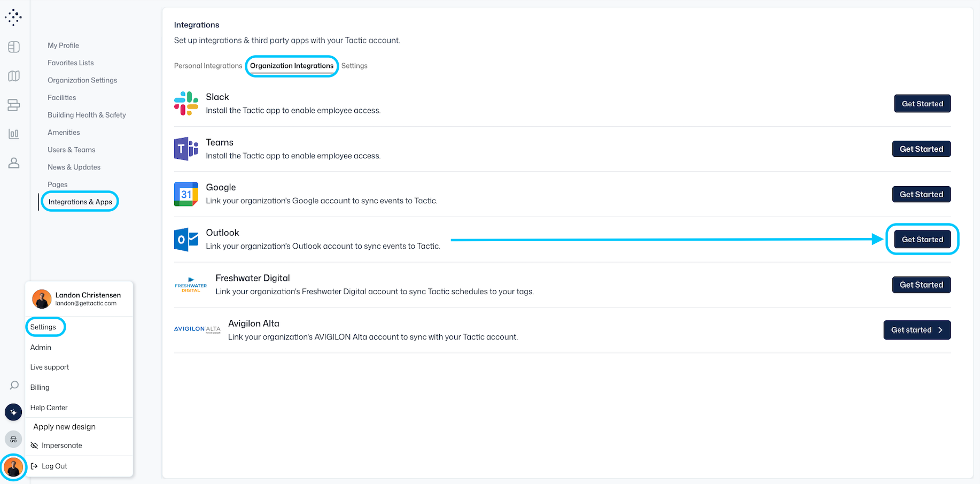Screen dimensions: 980x484
Task: Click the Slack logo icon
Action: 186,104
